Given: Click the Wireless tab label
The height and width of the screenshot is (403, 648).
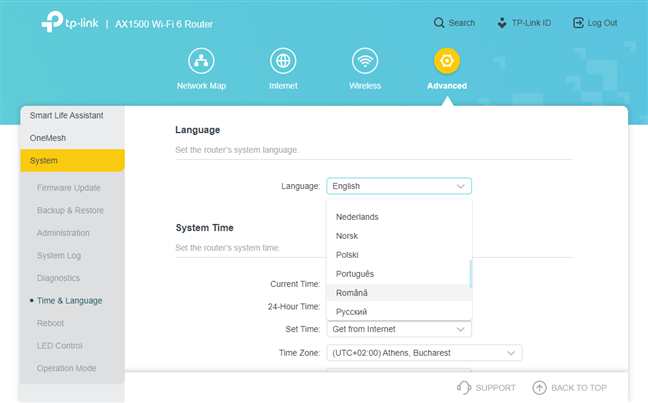Looking at the screenshot, I should [365, 86].
